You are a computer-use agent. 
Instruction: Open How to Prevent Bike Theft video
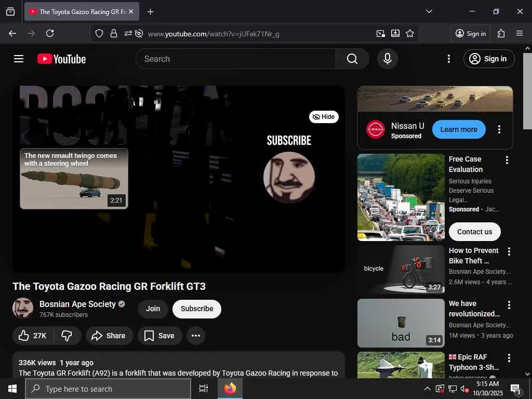[x=474, y=256]
